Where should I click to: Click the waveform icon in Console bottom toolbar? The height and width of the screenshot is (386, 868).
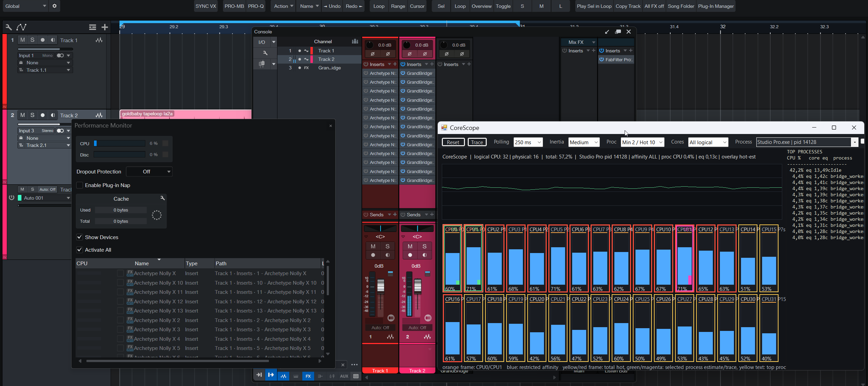pyautogui.click(x=284, y=376)
